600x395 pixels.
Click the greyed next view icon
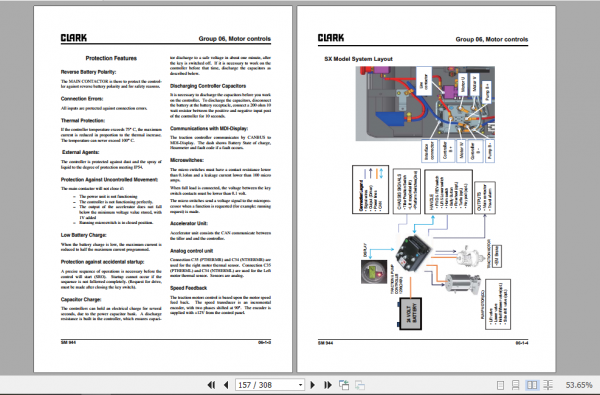[360, 385]
